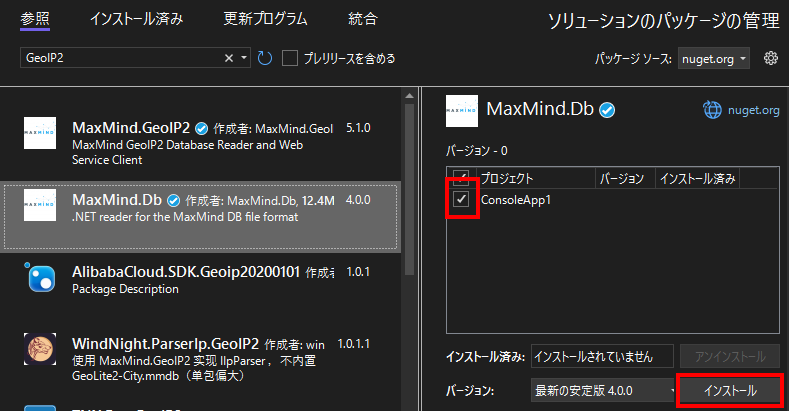Click the プロジェクト column header
Screen dimensions: 789x411
[507, 178]
